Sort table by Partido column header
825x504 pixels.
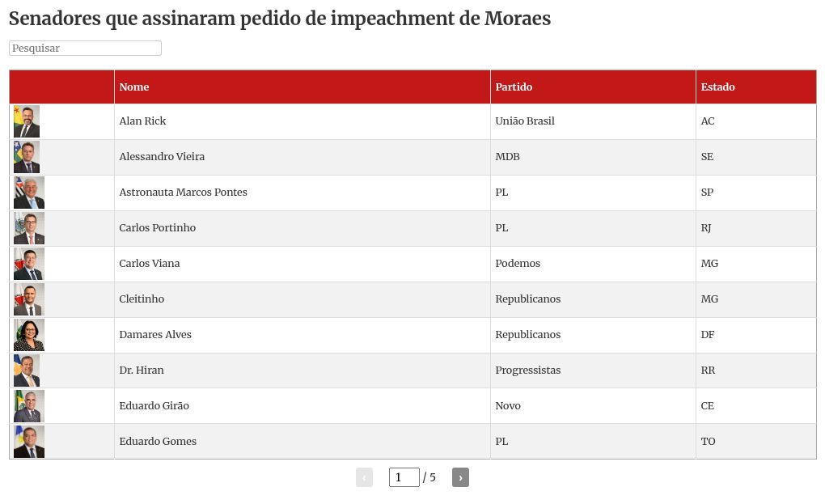(514, 87)
